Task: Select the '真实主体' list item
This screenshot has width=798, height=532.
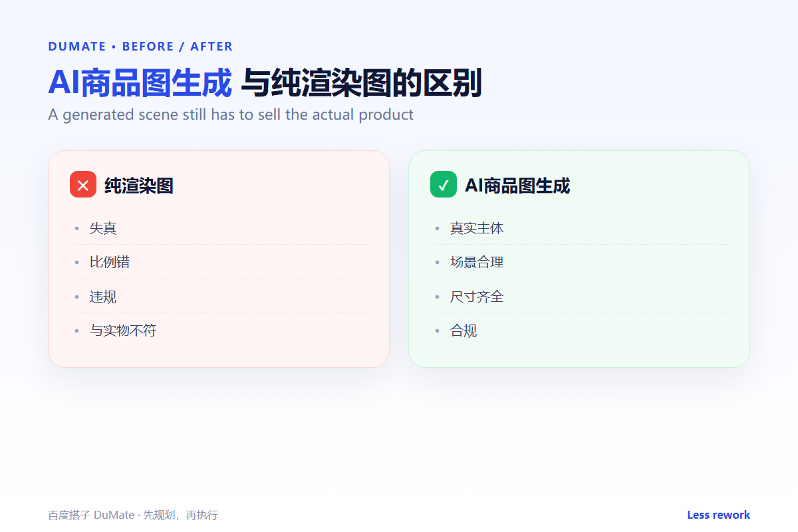Action: tap(579, 228)
